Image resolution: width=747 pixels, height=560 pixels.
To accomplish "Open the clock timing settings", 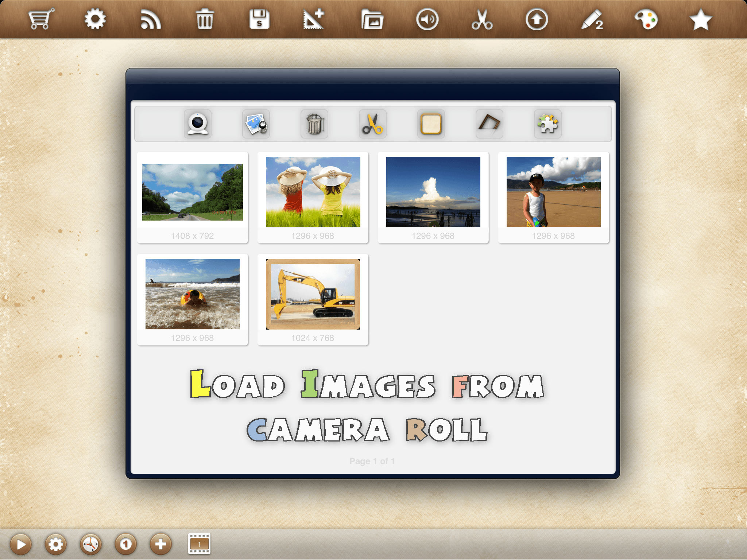I will [90, 544].
